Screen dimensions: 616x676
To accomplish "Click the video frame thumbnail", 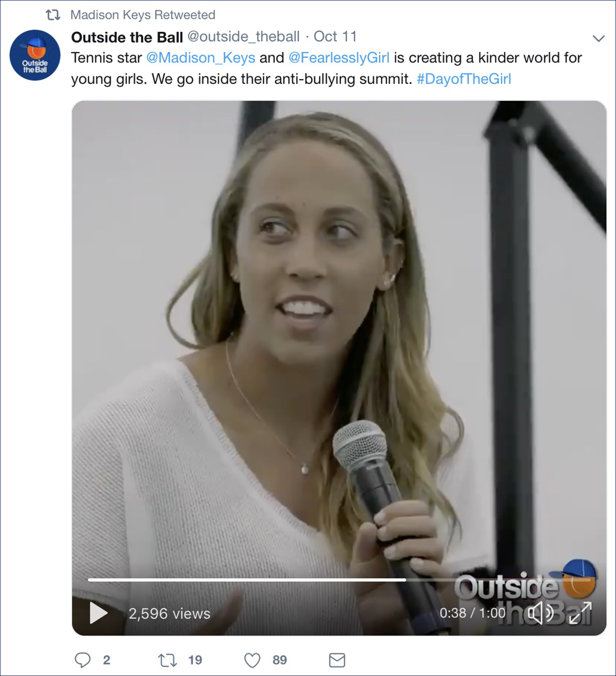I will click(x=339, y=339).
